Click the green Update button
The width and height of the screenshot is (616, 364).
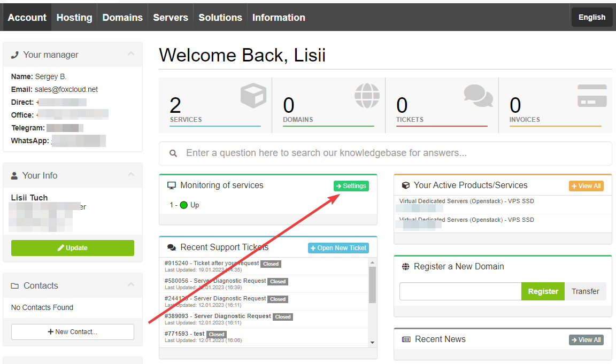(x=73, y=248)
